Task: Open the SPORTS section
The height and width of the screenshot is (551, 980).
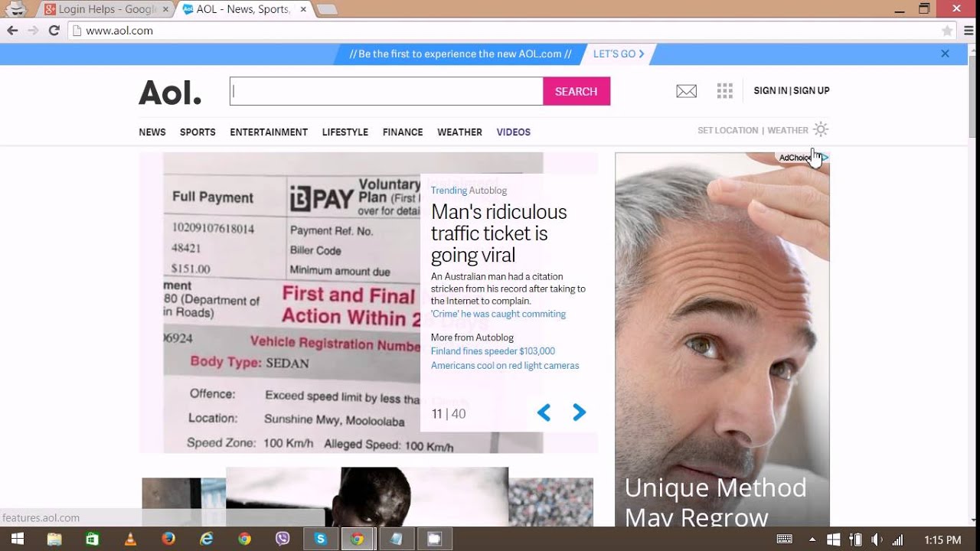Action: 198,132
